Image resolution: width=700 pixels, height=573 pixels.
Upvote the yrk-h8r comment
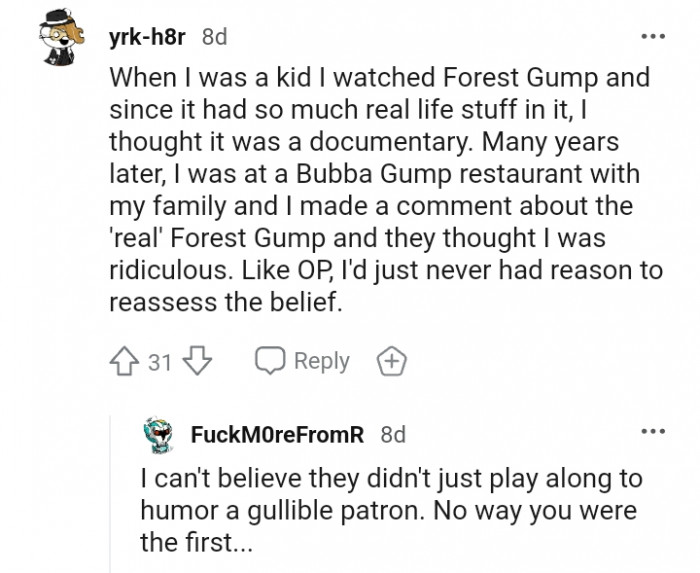click(x=126, y=361)
